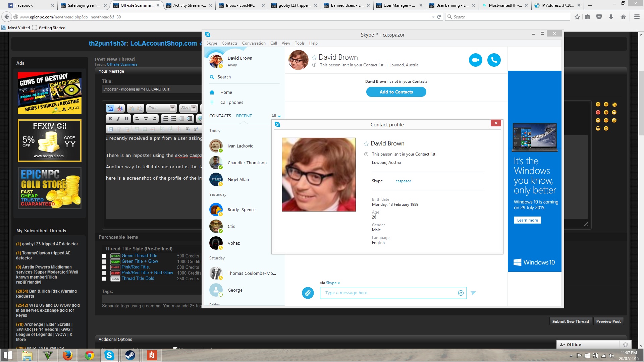Check Pink/Red Title option

click(x=104, y=267)
